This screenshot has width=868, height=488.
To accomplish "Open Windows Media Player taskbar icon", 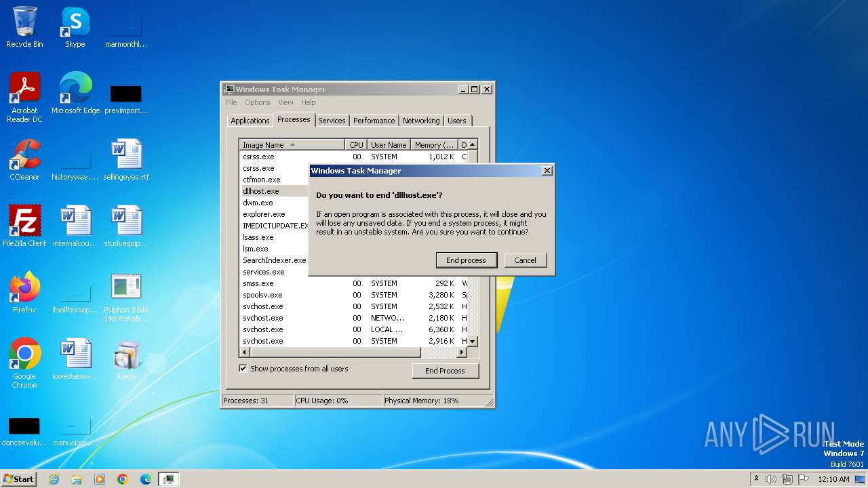I will coord(100,479).
